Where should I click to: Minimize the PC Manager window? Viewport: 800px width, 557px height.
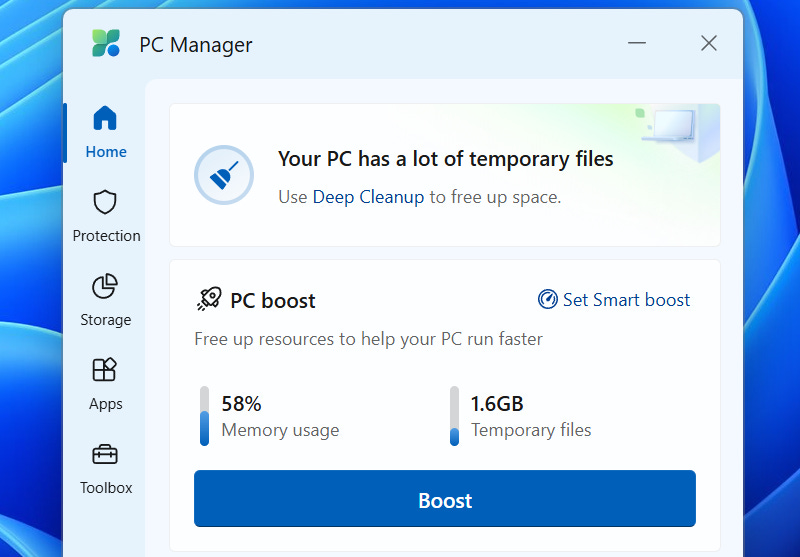[637, 43]
